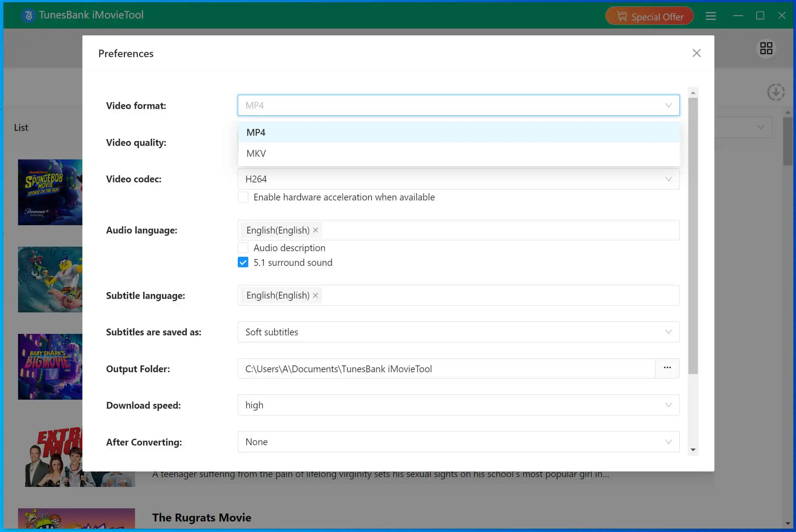Click the TunesBank iMovieTool app icon
This screenshot has height=532, width=796.
coord(27,15)
